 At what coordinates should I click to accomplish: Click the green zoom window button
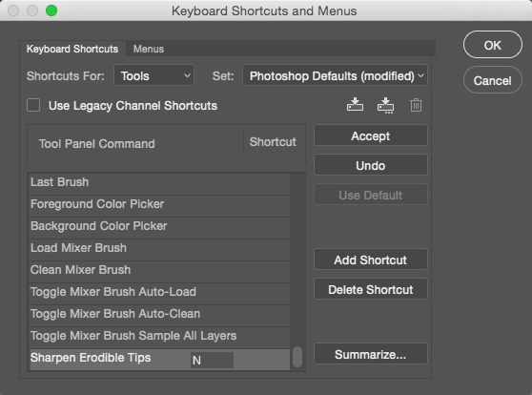click(x=51, y=10)
